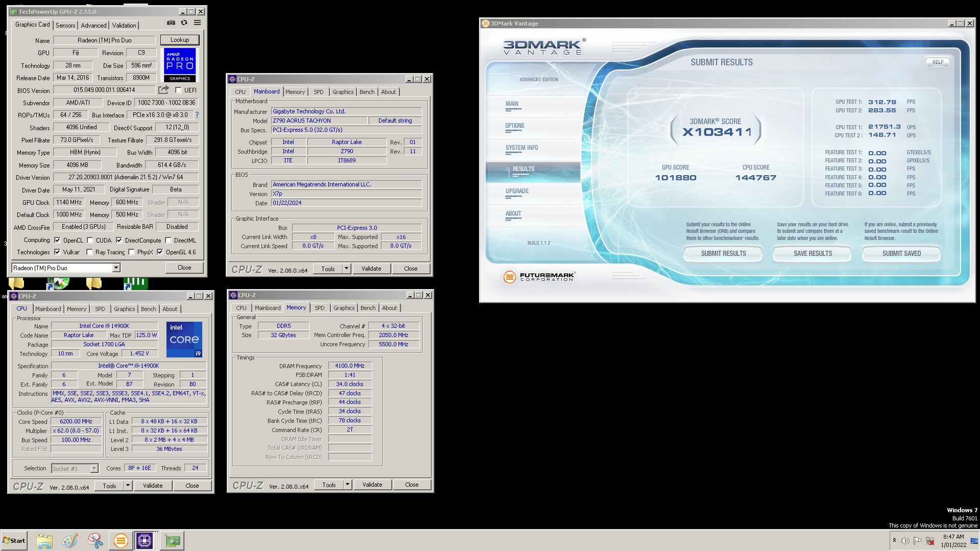Screen dimensions: 980x551
Task: Open the Start menu
Action: (14, 540)
